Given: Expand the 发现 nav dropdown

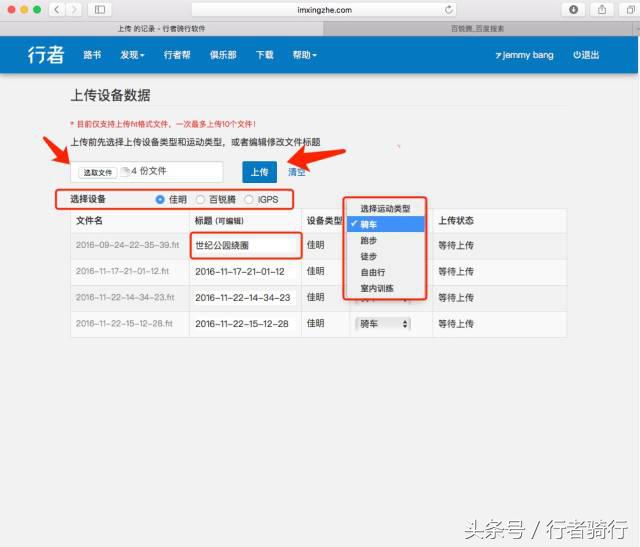Looking at the screenshot, I should (x=132, y=55).
